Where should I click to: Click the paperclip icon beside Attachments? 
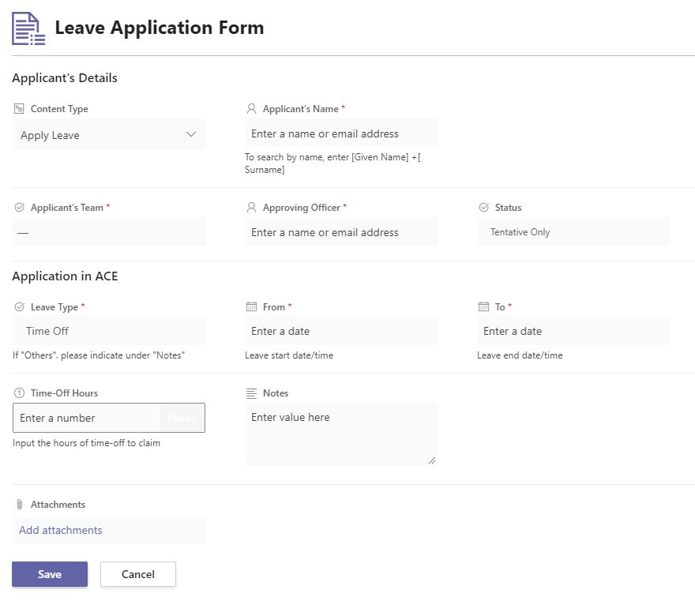point(18,504)
